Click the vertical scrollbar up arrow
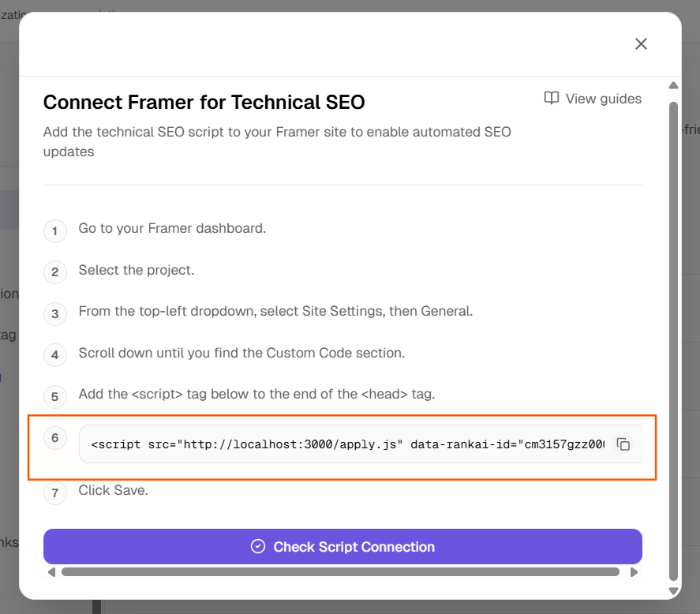Screen dimensions: 700x614 [x=673, y=85]
